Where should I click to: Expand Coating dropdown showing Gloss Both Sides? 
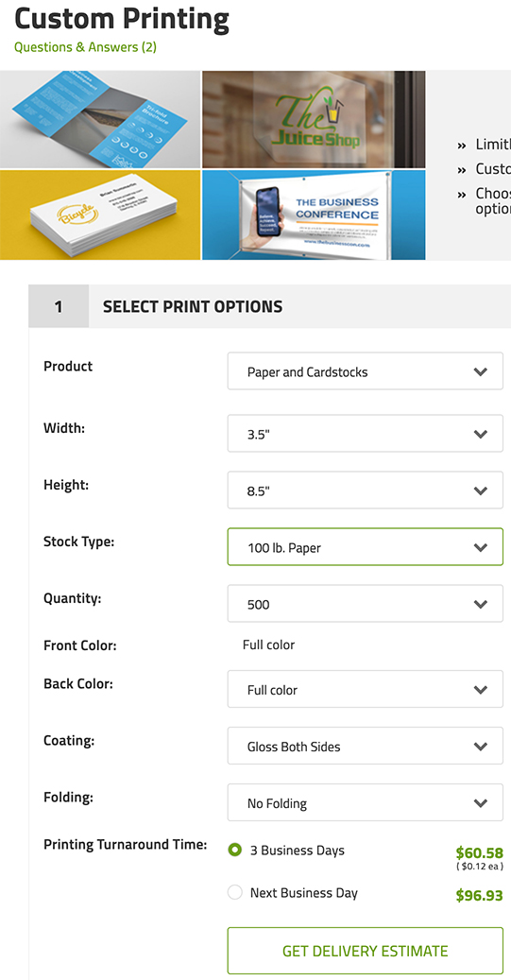365,746
